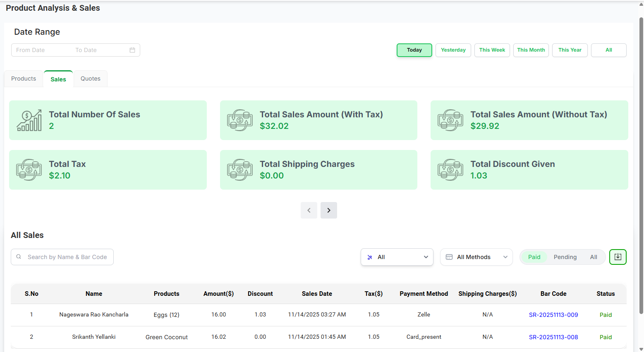Open bar code SR-20251113-008 link
The image size is (644, 352).
click(553, 337)
